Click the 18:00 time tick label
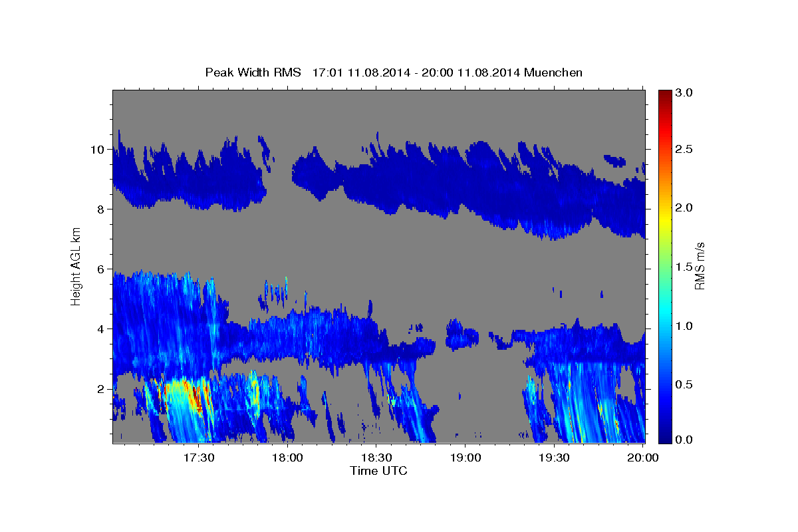This screenshot has width=798, height=532. coord(288,458)
